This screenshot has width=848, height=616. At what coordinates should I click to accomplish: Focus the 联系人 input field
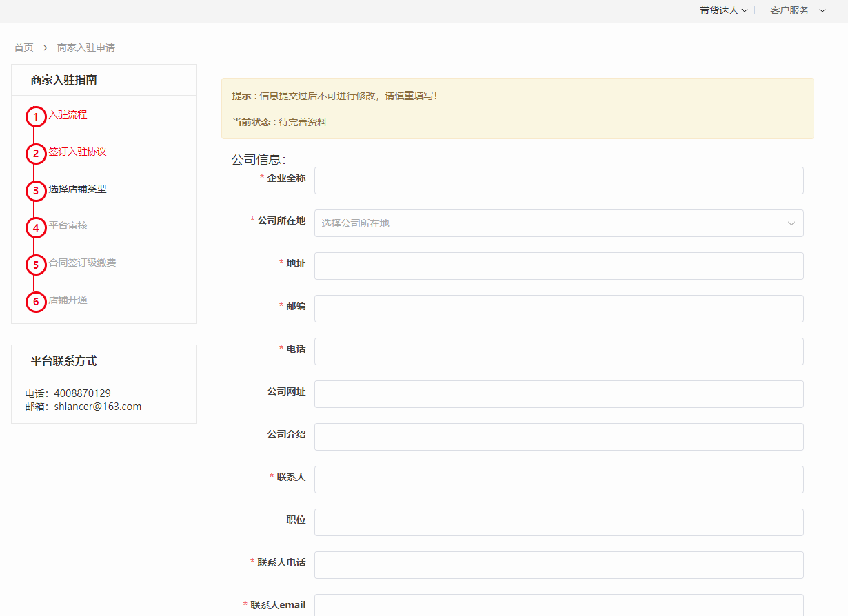tap(558, 480)
